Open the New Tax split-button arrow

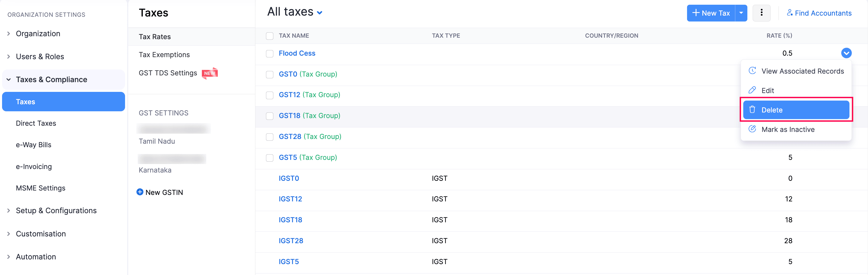[741, 13]
